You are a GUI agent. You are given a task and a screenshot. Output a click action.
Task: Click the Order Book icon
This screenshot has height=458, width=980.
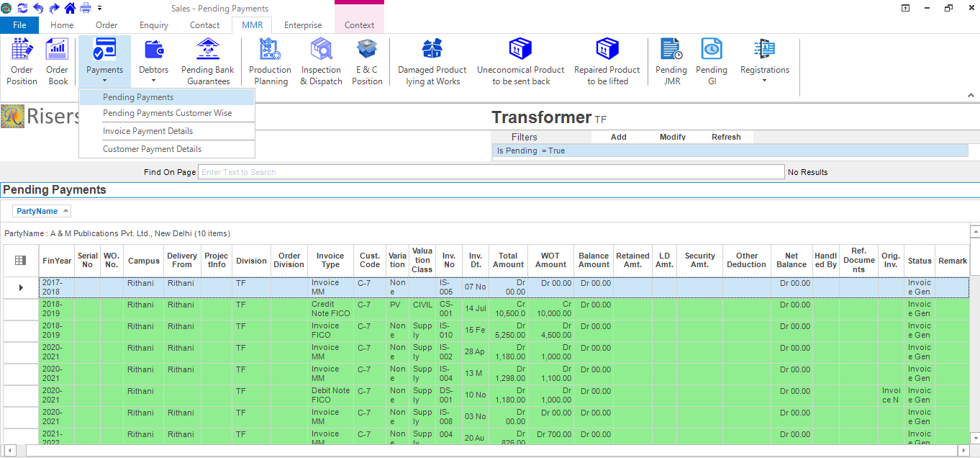click(x=58, y=62)
